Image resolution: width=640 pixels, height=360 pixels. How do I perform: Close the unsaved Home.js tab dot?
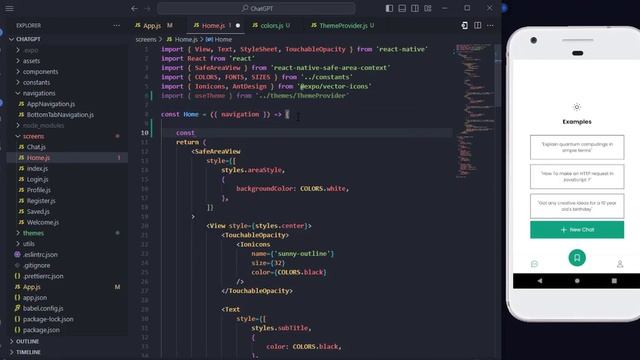(x=238, y=25)
